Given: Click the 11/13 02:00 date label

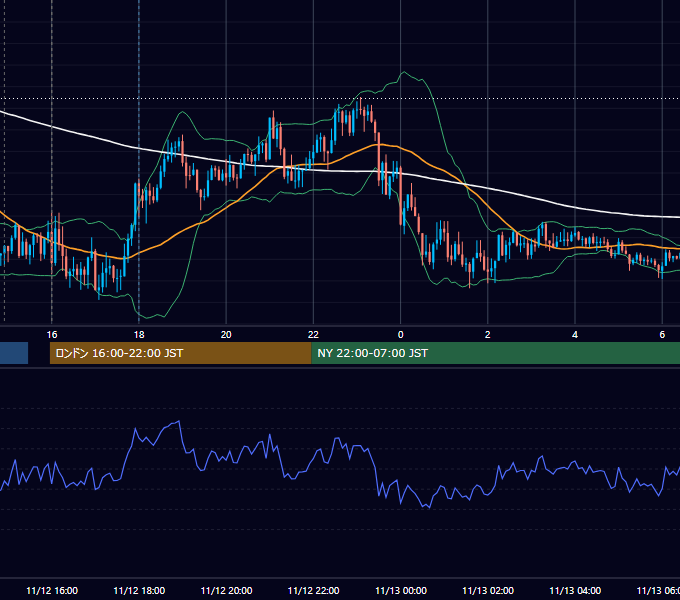Looking at the screenshot, I should pyautogui.click(x=488, y=590).
